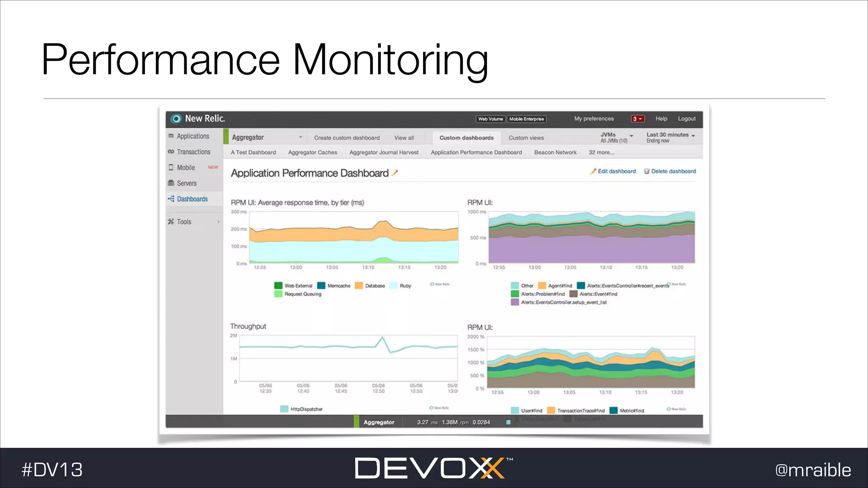The image size is (868, 488).
Task: Click the Edit dashboard link
Action: 616,171
